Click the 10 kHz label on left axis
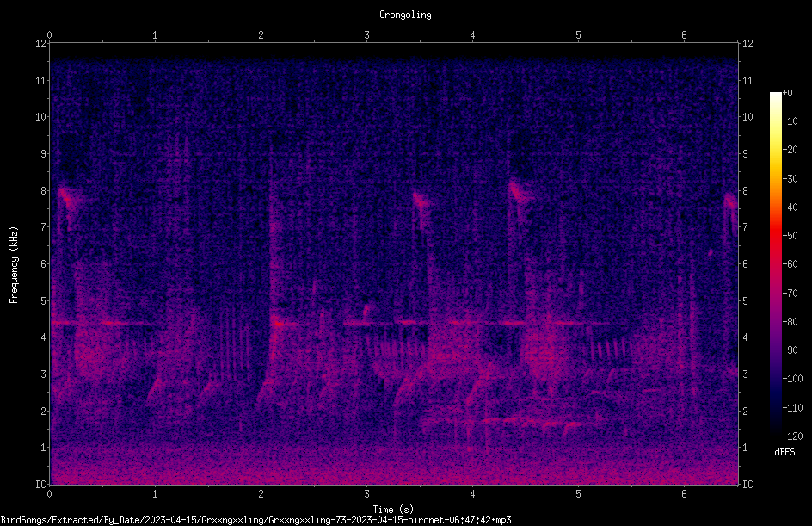The image size is (812, 526). tap(41, 117)
